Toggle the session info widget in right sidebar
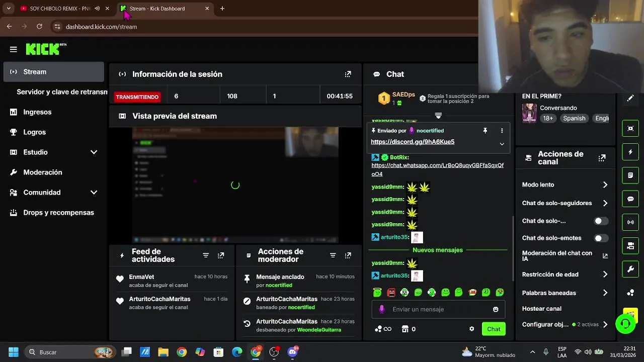Image resolution: width=644 pixels, height=362 pixels. tap(630, 128)
